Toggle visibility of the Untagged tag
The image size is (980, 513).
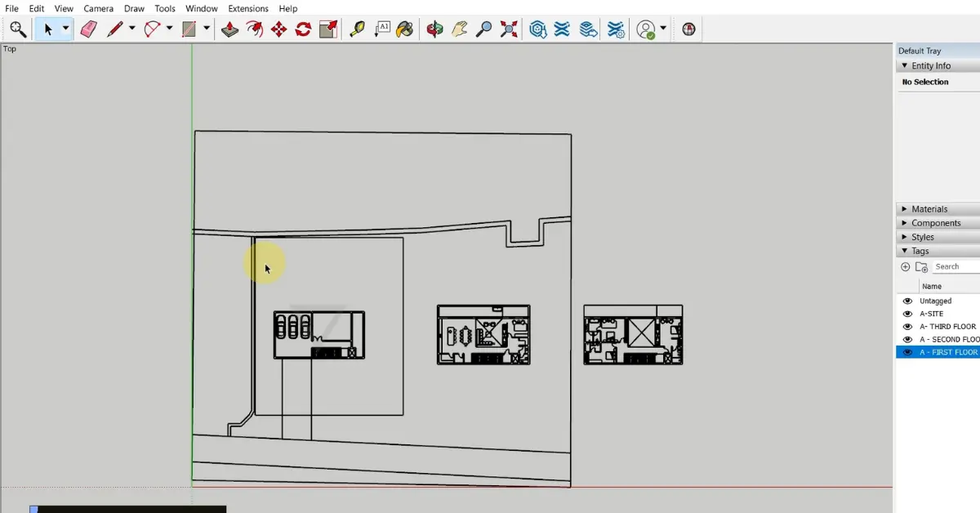tap(907, 301)
